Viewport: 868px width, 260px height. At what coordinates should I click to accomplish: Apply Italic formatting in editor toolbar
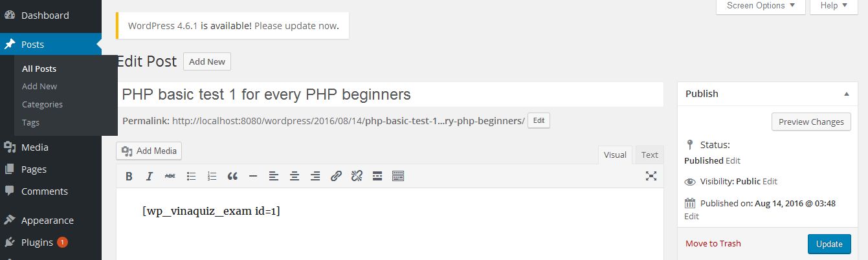click(x=150, y=176)
